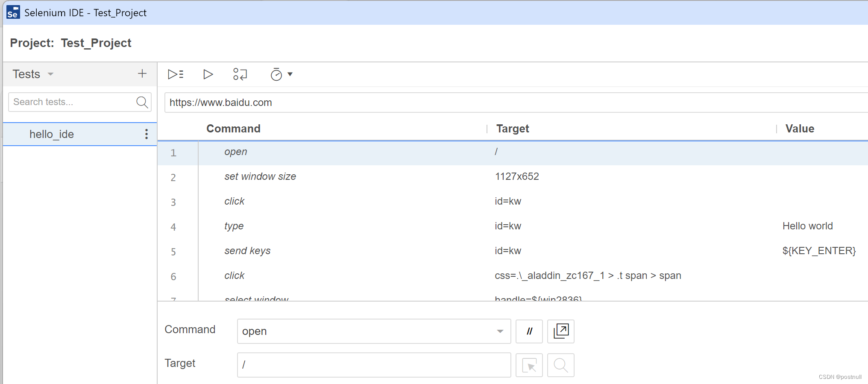Click project name Test_Project
The height and width of the screenshot is (384, 868).
[96, 43]
